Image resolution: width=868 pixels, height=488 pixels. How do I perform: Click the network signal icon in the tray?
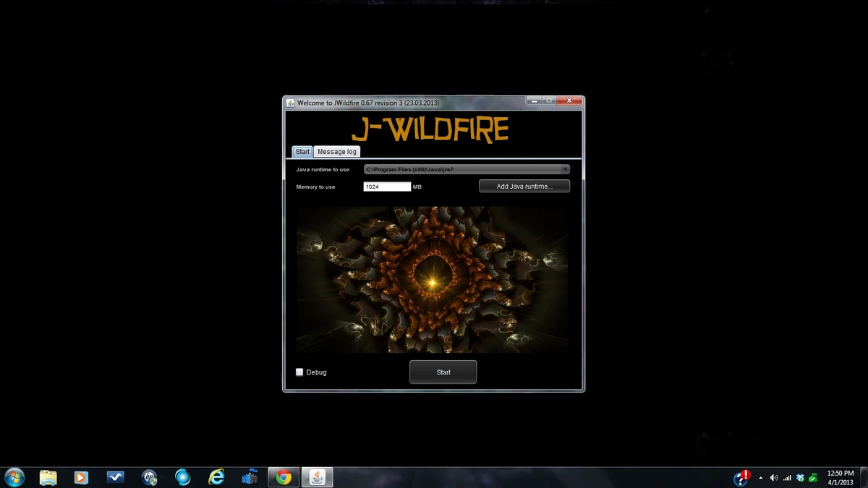[787, 477]
